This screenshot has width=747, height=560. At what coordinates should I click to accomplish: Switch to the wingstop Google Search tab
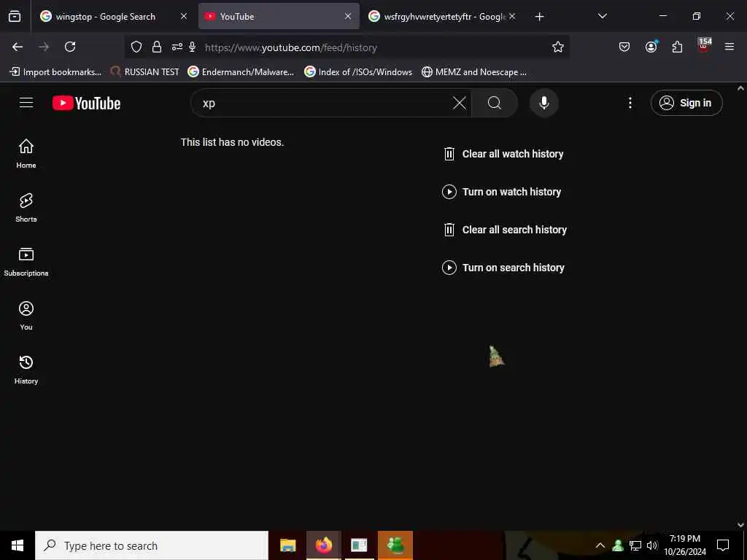coord(105,17)
